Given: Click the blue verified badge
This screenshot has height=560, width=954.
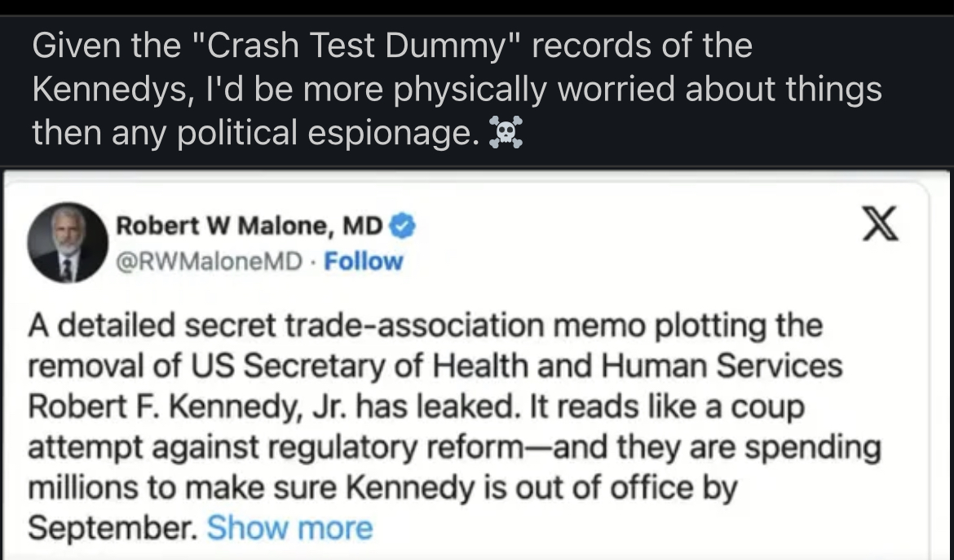Looking at the screenshot, I should pyautogui.click(x=404, y=226).
